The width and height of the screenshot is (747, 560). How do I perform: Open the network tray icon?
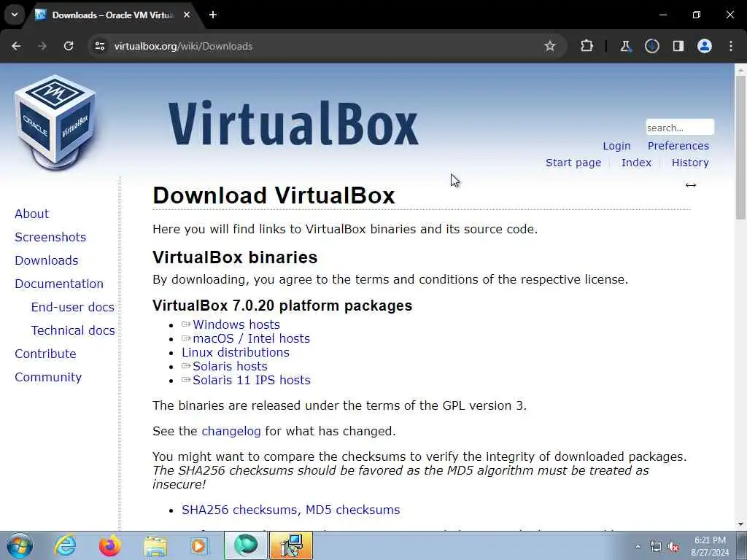click(x=656, y=546)
